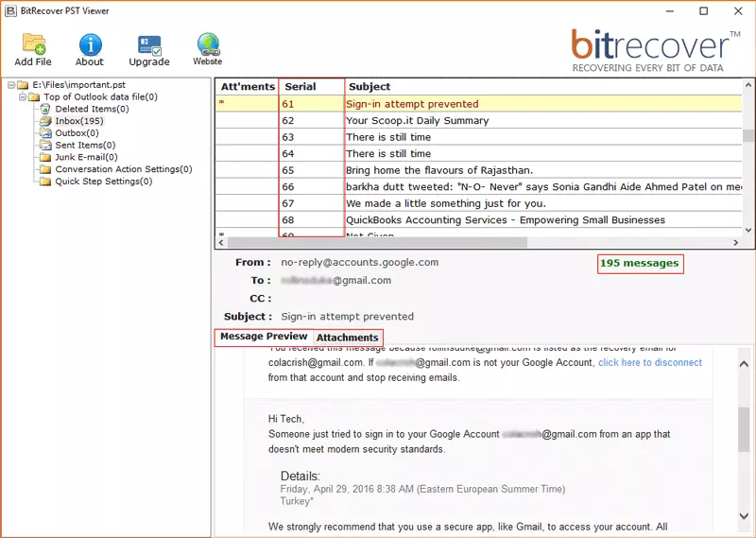Switch to the Attachments tab
The height and width of the screenshot is (538, 756).
click(347, 338)
